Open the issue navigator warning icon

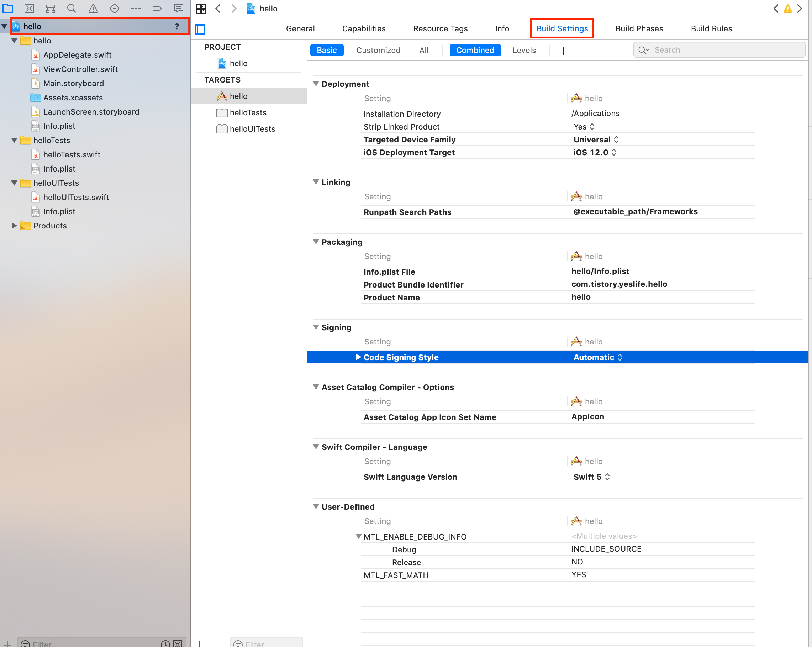(93, 8)
